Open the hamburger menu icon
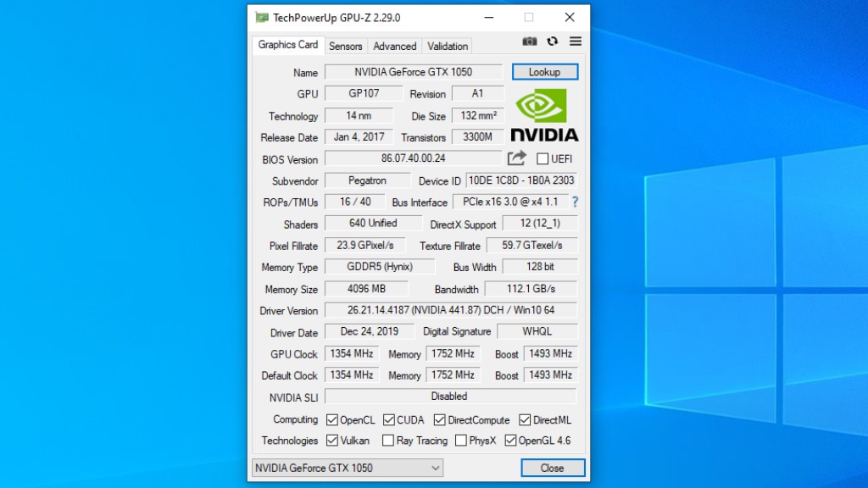This screenshot has width=868, height=488. click(x=576, y=42)
